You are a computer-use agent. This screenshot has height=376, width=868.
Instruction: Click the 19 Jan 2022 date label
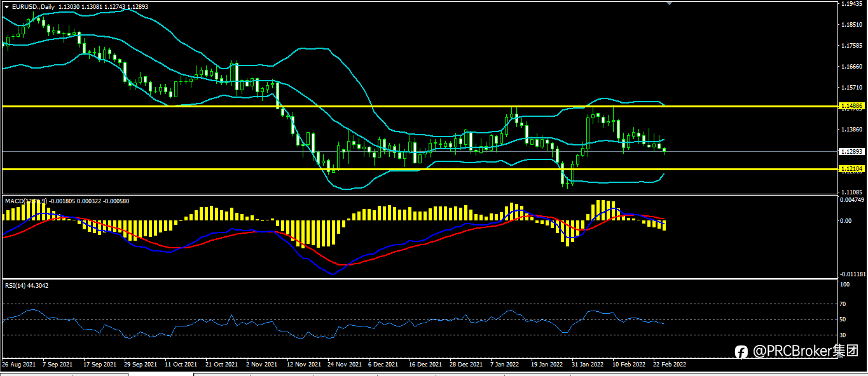(548, 365)
